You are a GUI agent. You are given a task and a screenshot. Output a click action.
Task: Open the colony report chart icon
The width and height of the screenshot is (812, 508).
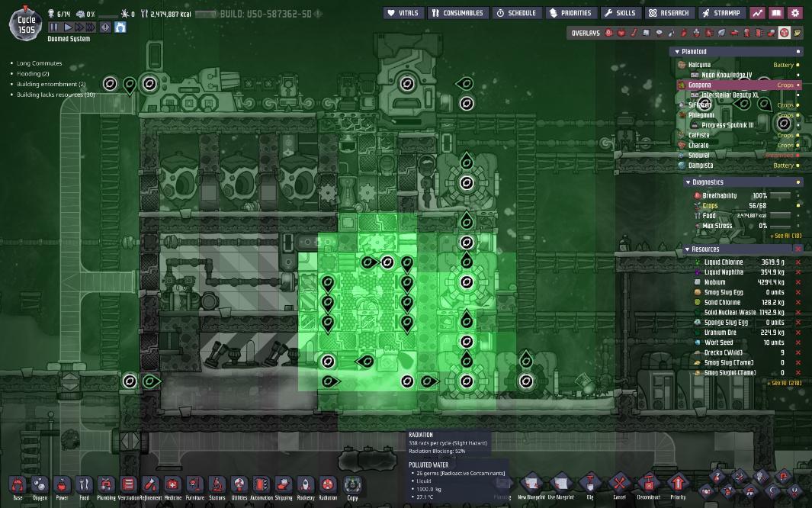tap(757, 13)
